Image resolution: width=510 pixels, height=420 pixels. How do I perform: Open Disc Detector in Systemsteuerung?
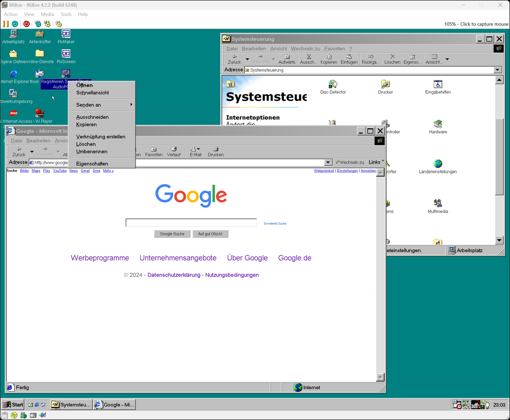333,87
